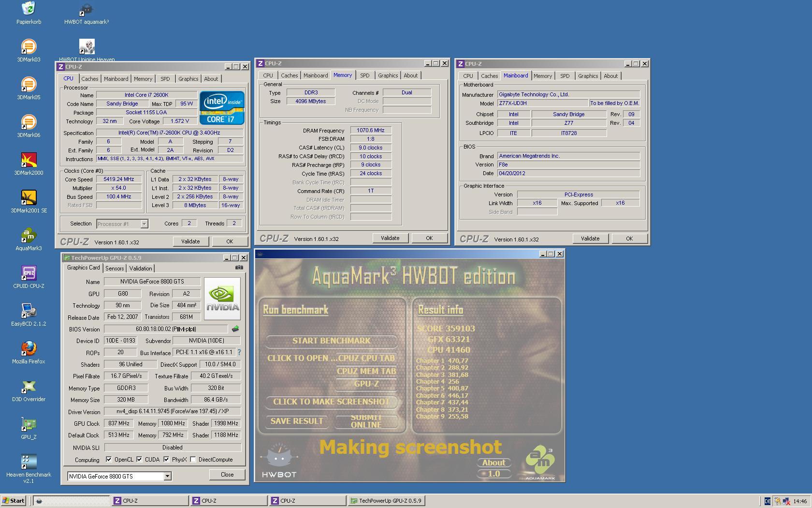The width and height of the screenshot is (812, 508).
Task: Toggle the CUDA checkbox
Action: point(139,459)
